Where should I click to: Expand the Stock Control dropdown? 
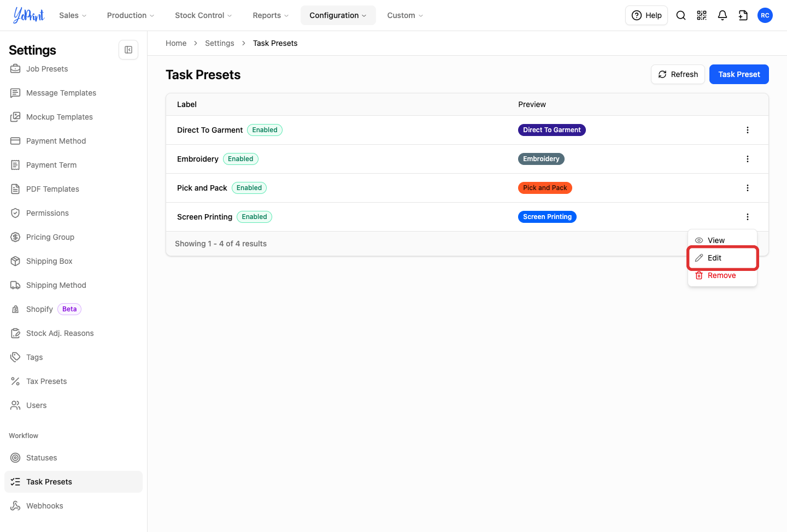(x=203, y=15)
